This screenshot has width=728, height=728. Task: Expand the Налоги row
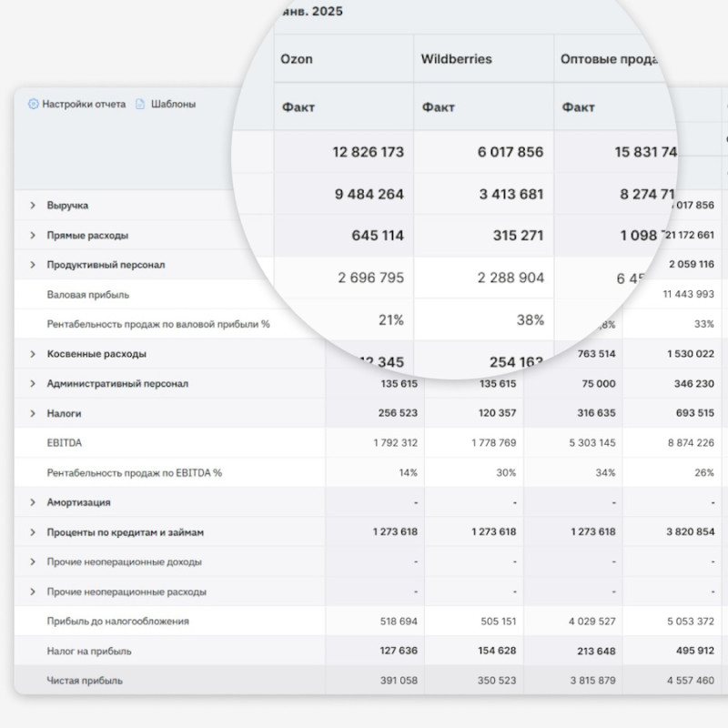(33, 413)
